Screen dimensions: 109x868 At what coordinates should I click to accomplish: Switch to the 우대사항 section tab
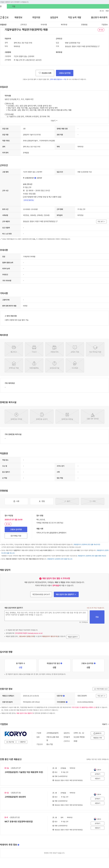(44, 25)
